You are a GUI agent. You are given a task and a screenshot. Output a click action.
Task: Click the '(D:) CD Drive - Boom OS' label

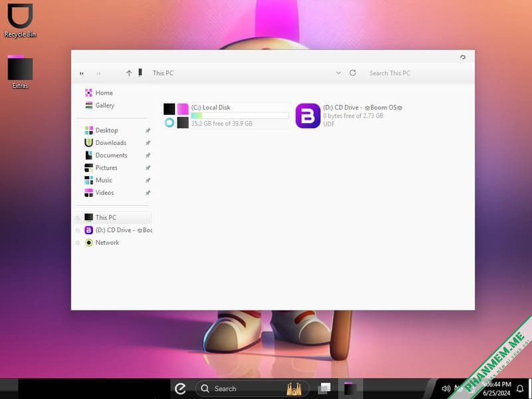(362, 108)
